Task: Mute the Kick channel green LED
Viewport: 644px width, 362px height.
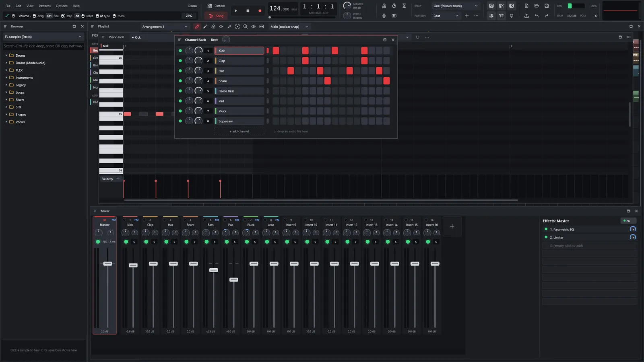Action: coord(180,51)
